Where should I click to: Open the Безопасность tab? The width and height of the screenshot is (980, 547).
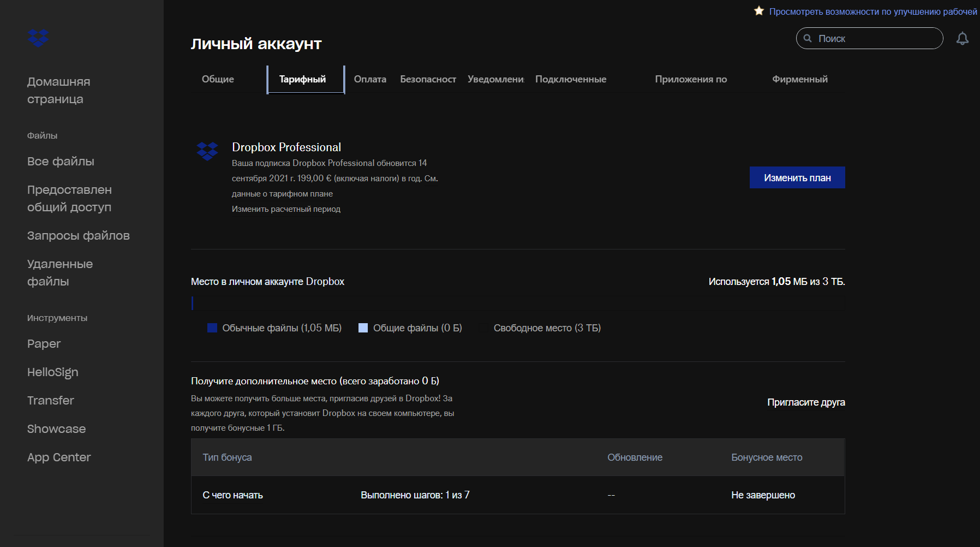(428, 79)
